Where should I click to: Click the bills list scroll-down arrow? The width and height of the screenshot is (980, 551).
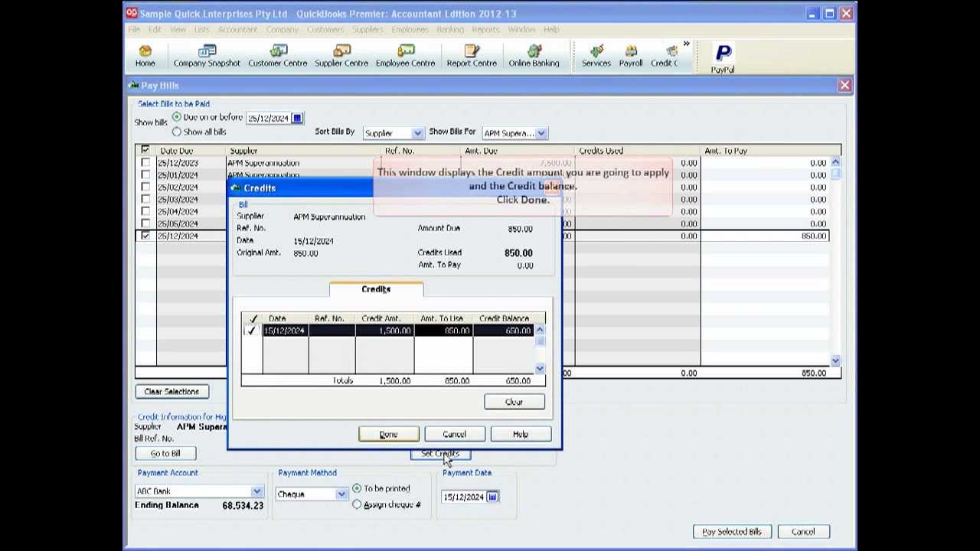[x=835, y=360]
